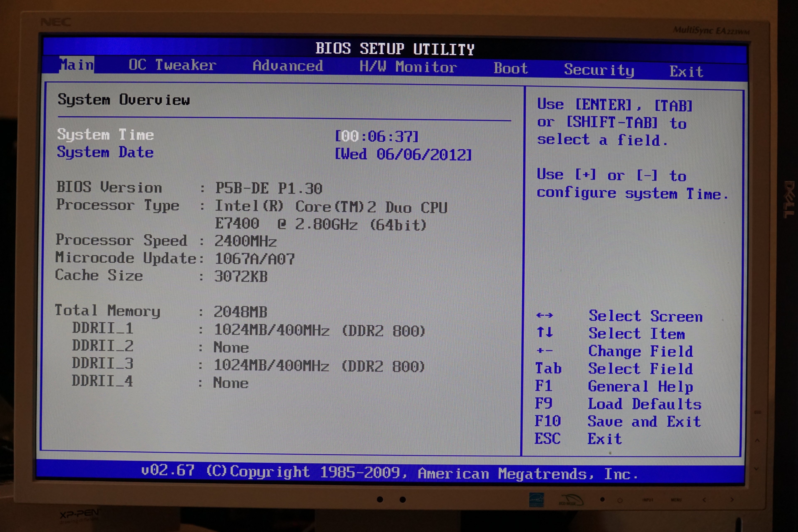The width and height of the screenshot is (798, 532).
Task: Switch to the Advanced tab
Action: [288, 66]
